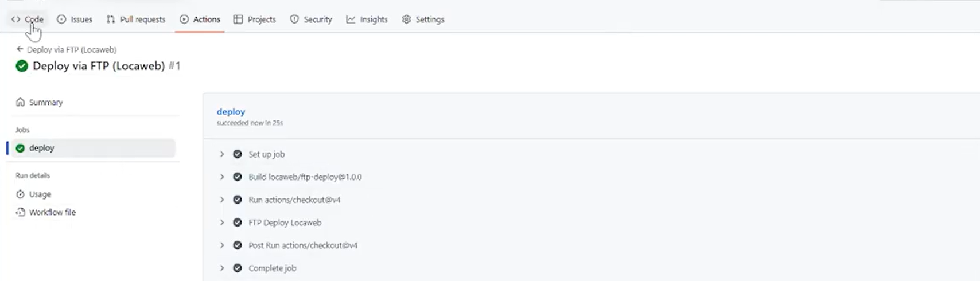
Task: Expand the Set up job step
Action: [222, 154]
